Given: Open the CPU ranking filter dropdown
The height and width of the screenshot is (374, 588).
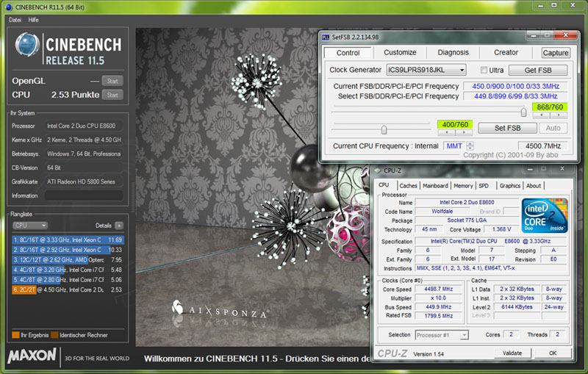Looking at the screenshot, I should [x=30, y=226].
